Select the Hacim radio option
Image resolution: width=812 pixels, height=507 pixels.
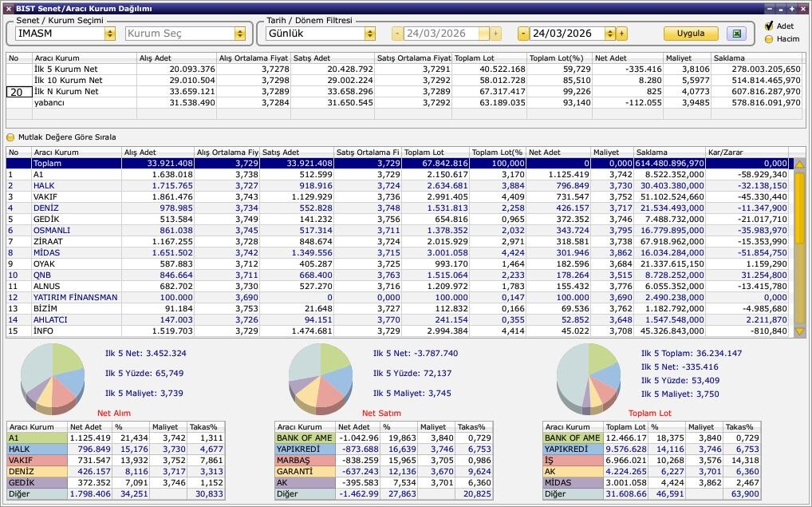click(x=769, y=38)
